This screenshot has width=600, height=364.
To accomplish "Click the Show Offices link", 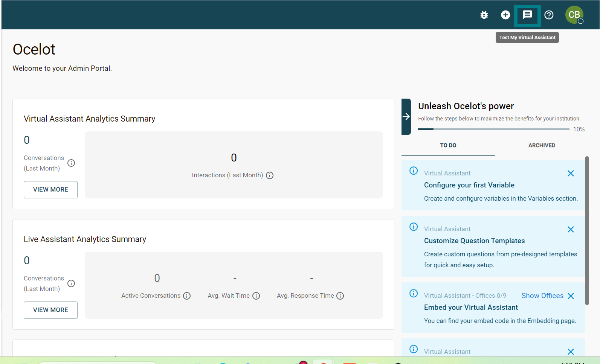I will tap(542, 296).
